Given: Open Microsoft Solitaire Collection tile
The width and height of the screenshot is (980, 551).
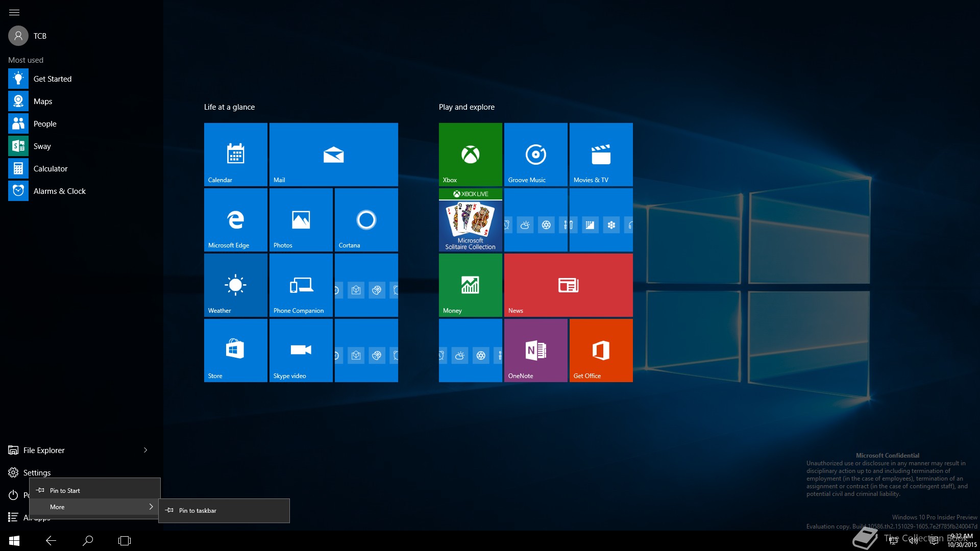Looking at the screenshot, I should point(470,219).
